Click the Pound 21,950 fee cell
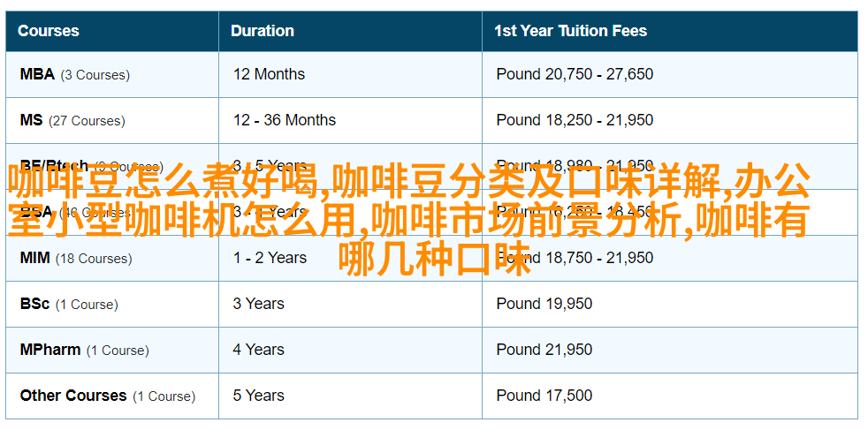 pyautogui.click(x=544, y=350)
